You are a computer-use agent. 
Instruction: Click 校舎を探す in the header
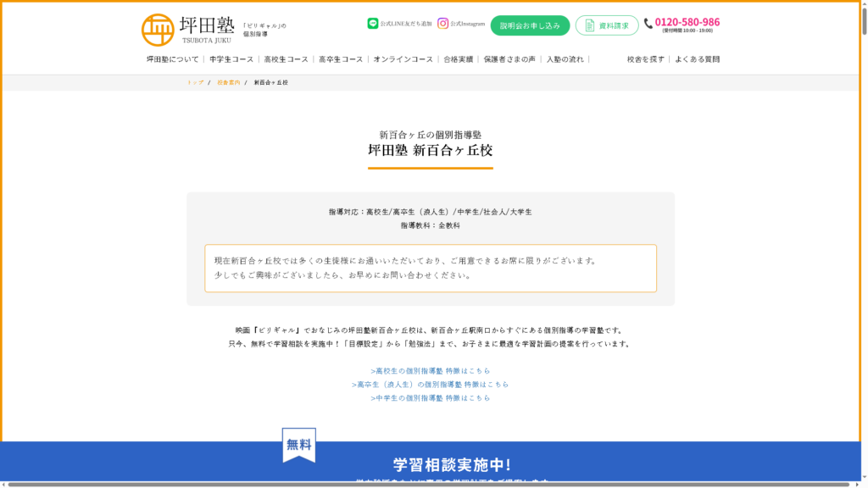(x=645, y=59)
